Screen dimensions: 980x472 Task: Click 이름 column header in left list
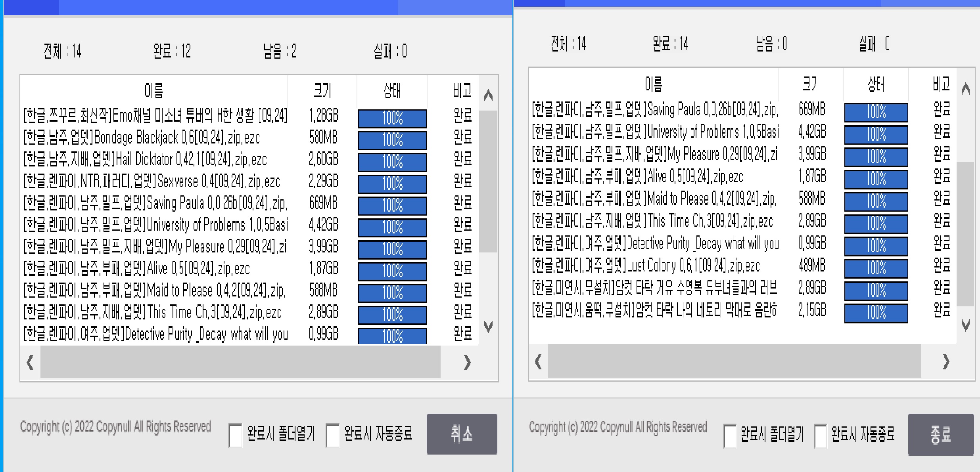coord(153,91)
